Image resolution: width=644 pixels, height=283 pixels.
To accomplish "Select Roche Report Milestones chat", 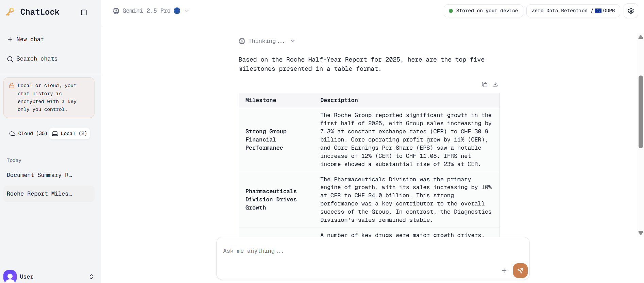I will click(x=39, y=194).
